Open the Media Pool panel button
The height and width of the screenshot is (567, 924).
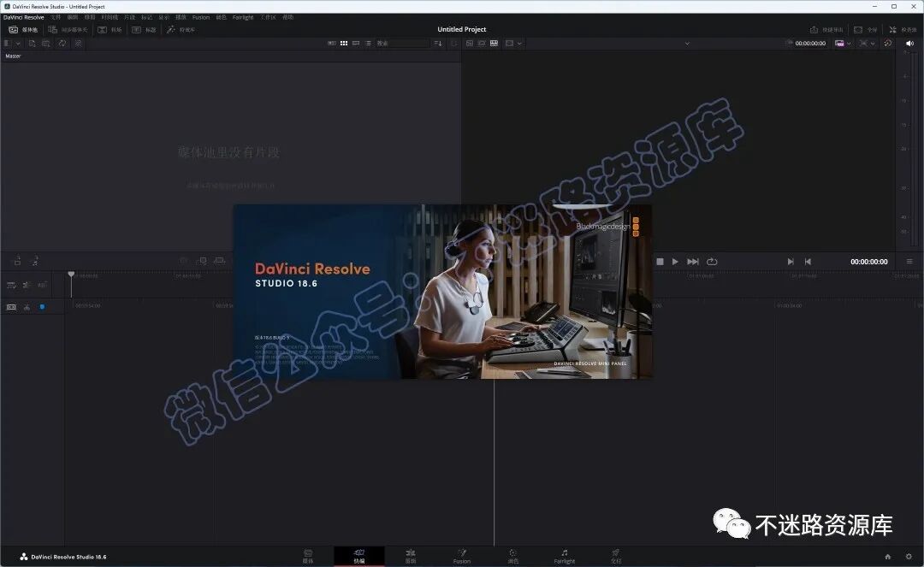pos(23,29)
